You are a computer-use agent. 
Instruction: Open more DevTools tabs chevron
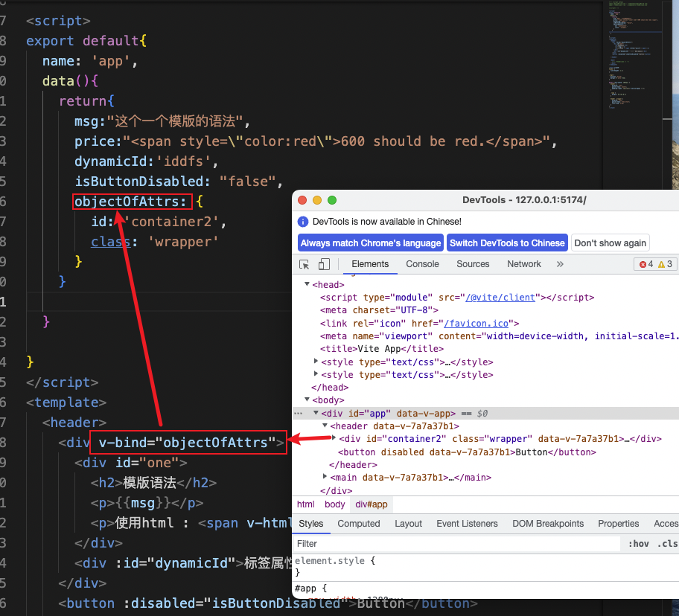(x=560, y=264)
